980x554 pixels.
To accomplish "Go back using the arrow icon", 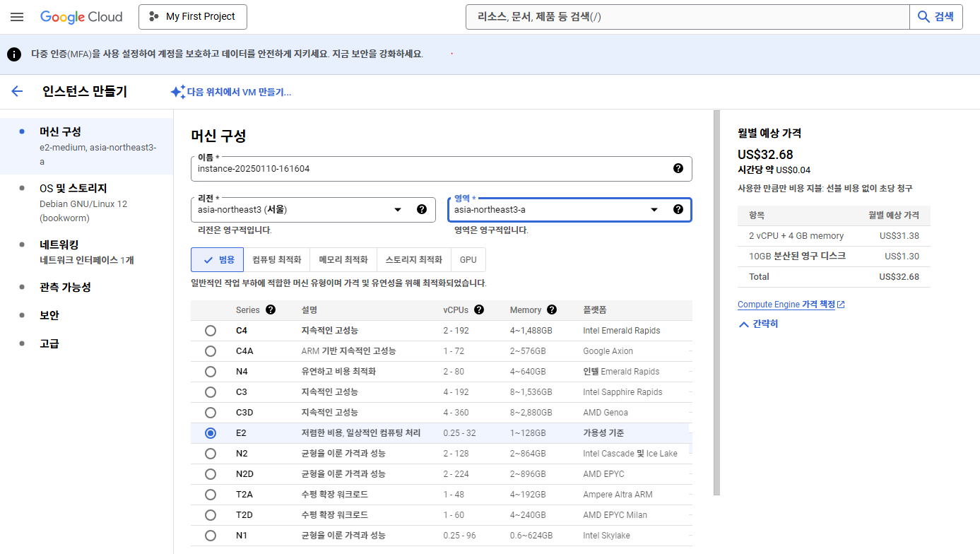I will click(x=17, y=92).
